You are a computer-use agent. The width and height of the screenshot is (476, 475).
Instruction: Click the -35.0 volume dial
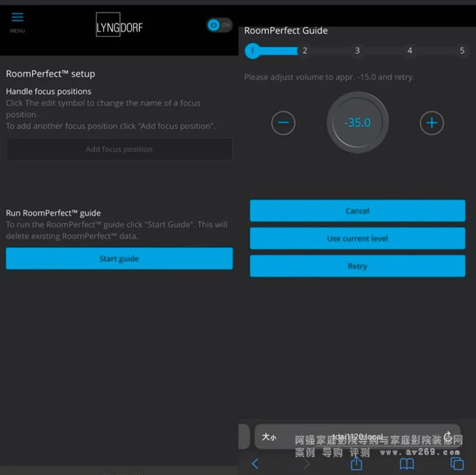click(357, 123)
